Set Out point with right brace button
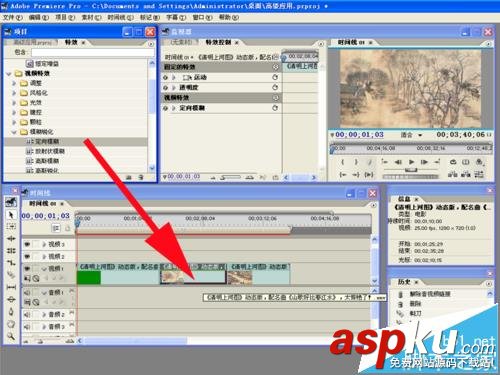Screen dimensions: 500x375 coord(356,162)
